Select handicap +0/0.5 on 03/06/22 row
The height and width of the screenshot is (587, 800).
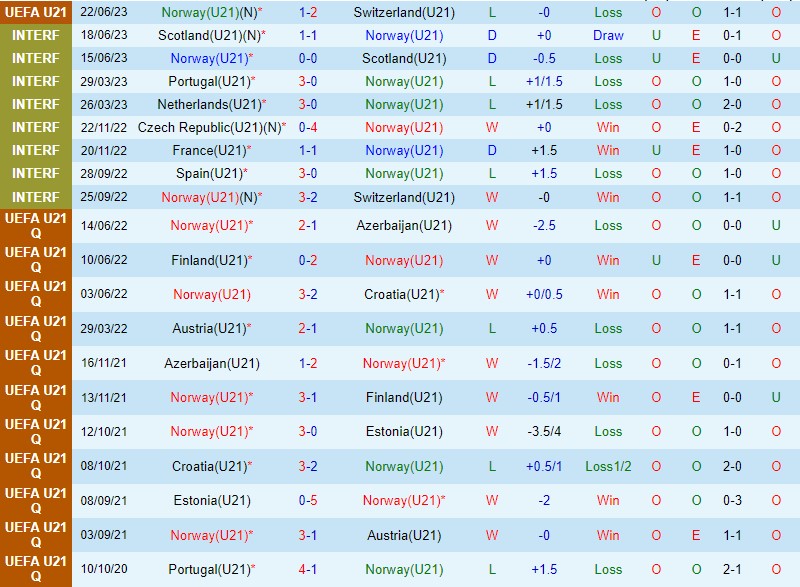click(544, 294)
